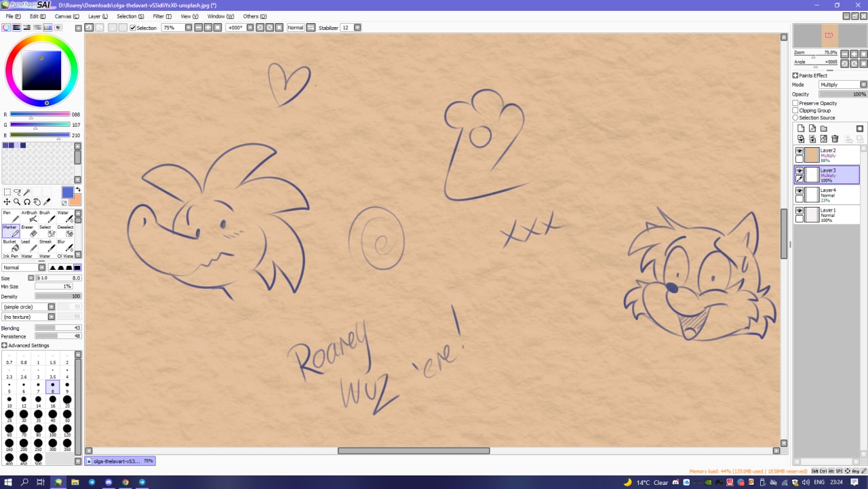Screen dimensions: 868x489
Task: Pick the Pen tool
Action: 10,216
